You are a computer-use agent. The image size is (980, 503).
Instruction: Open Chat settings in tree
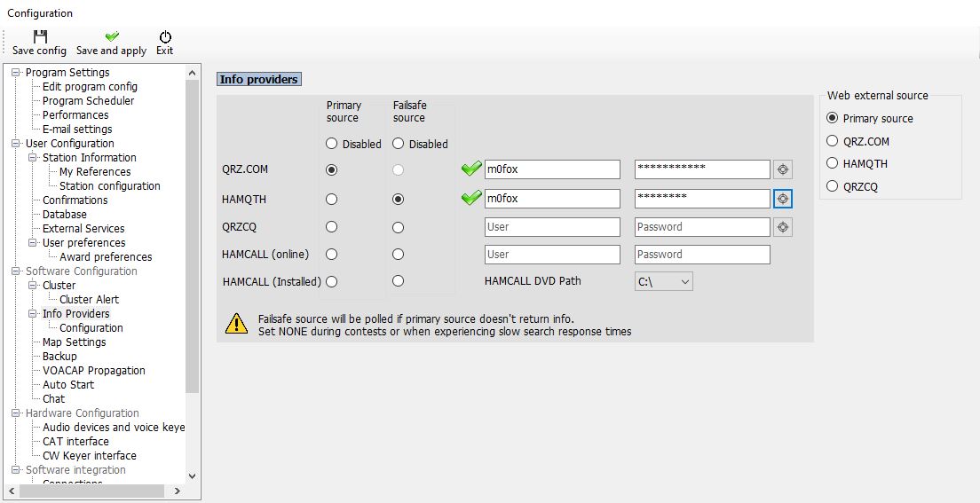pyautogui.click(x=54, y=398)
